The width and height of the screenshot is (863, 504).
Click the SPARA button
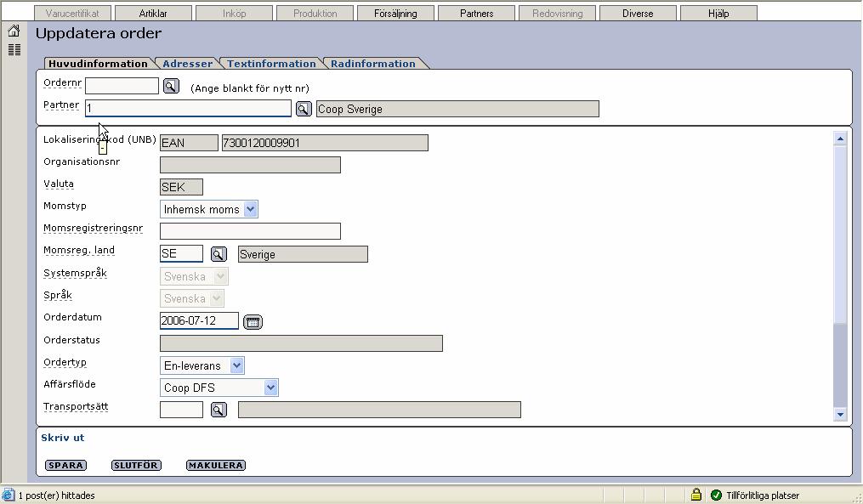(65, 466)
